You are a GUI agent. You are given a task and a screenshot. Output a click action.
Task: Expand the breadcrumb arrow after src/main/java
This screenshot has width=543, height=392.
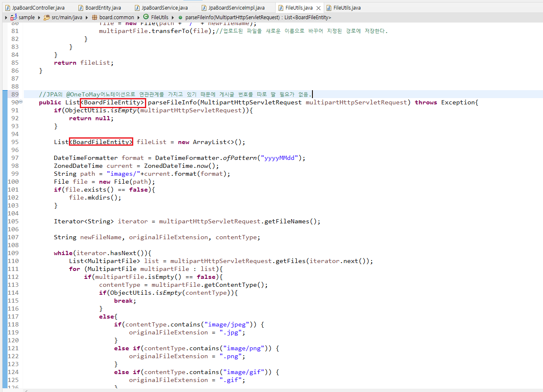pyautogui.click(x=86, y=18)
